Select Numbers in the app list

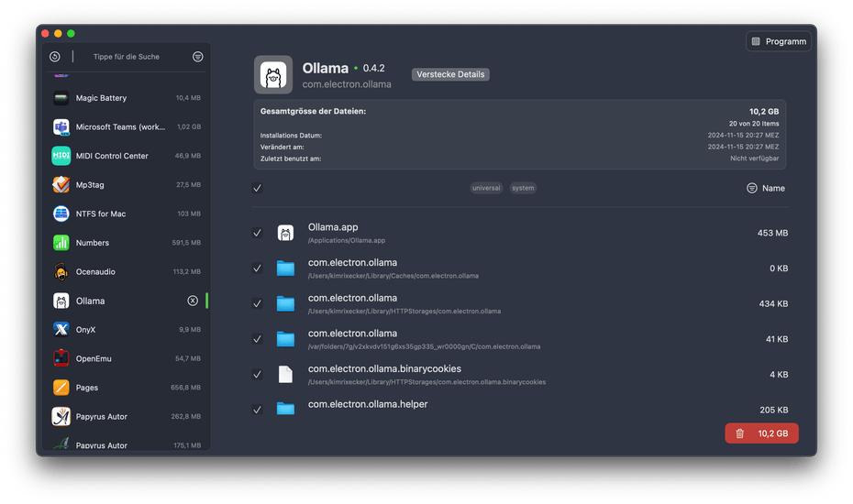pos(92,243)
